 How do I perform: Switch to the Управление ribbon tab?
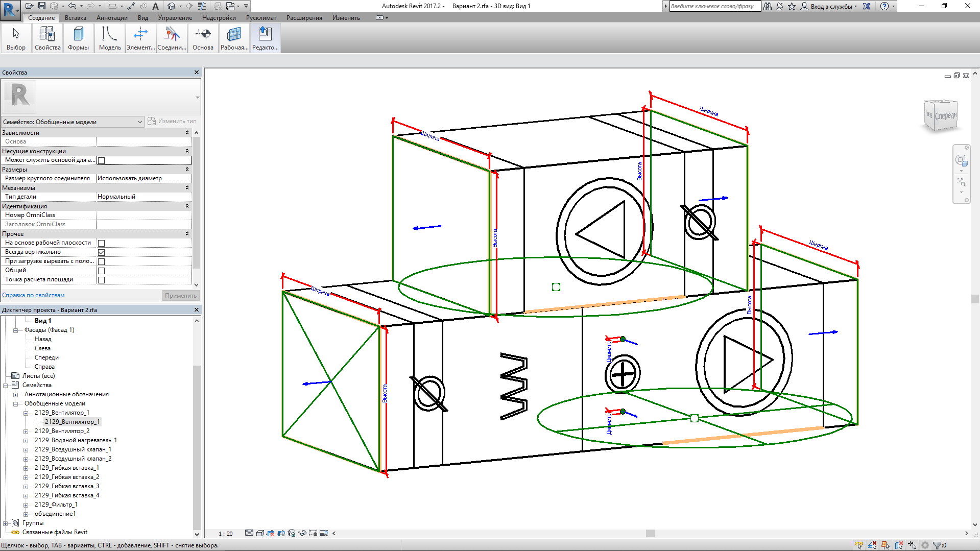coord(175,18)
